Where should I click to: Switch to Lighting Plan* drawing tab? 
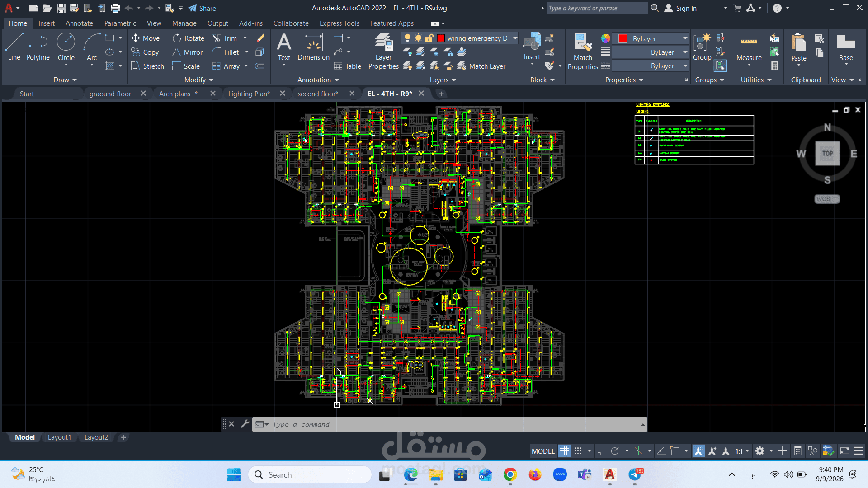pyautogui.click(x=249, y=94)
